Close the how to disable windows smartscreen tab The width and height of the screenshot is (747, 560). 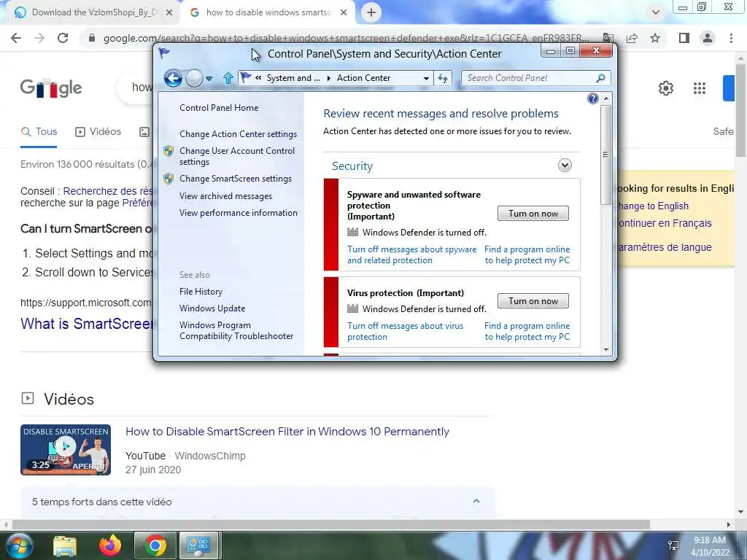[x=344, y=13]
